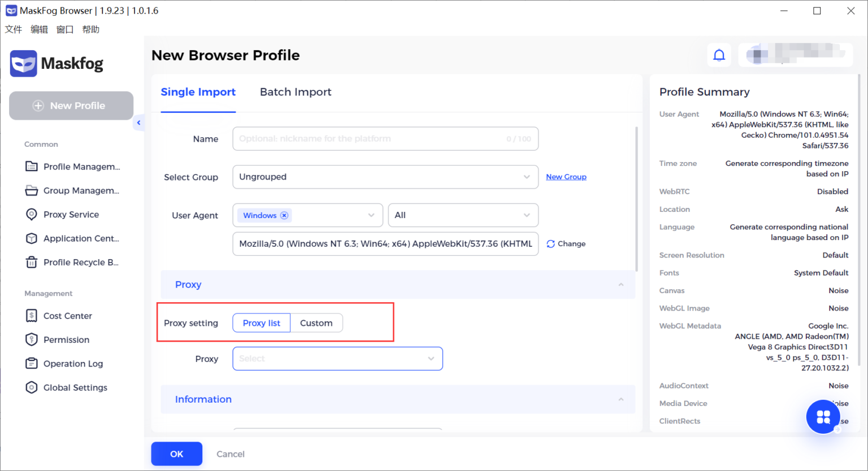The height and width of the screenshot is (471, 868).
Task: Open the User Agent OS dropdown
Action: (308, 215)
